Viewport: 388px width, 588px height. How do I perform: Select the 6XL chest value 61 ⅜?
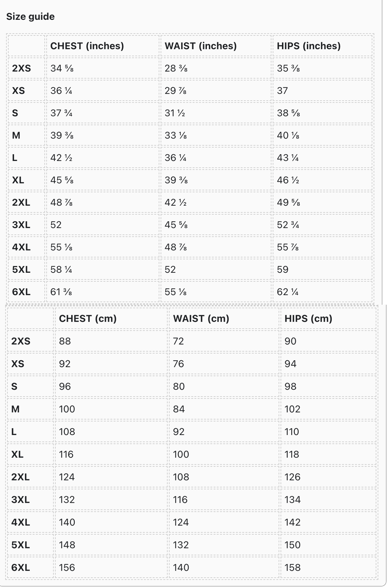tap(61, 292)
